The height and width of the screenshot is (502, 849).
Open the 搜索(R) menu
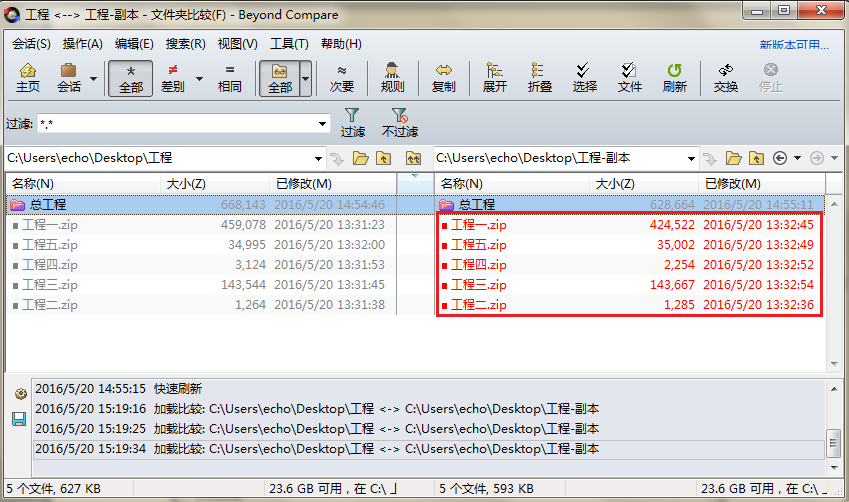click(185, 44)
